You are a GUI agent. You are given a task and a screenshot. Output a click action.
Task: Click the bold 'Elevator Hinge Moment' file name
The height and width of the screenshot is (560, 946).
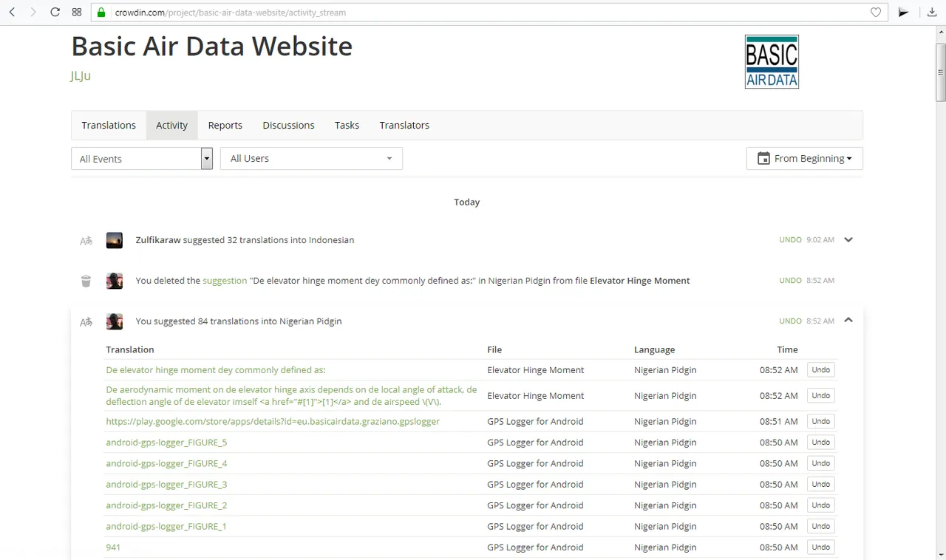point(640,281)
